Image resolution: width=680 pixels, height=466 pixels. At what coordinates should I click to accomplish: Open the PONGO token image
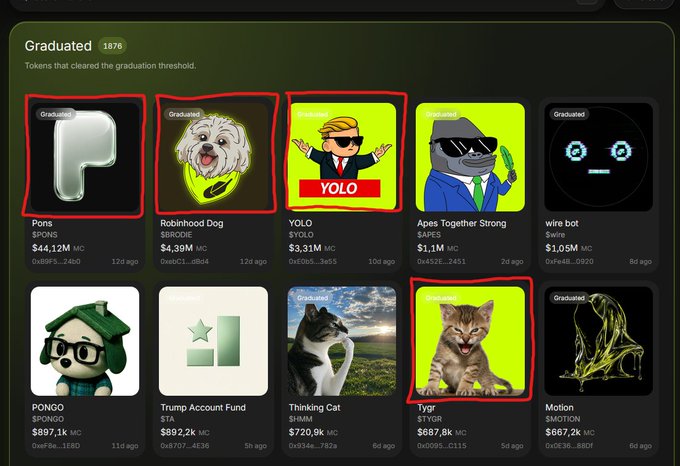(x=85, y=341)
